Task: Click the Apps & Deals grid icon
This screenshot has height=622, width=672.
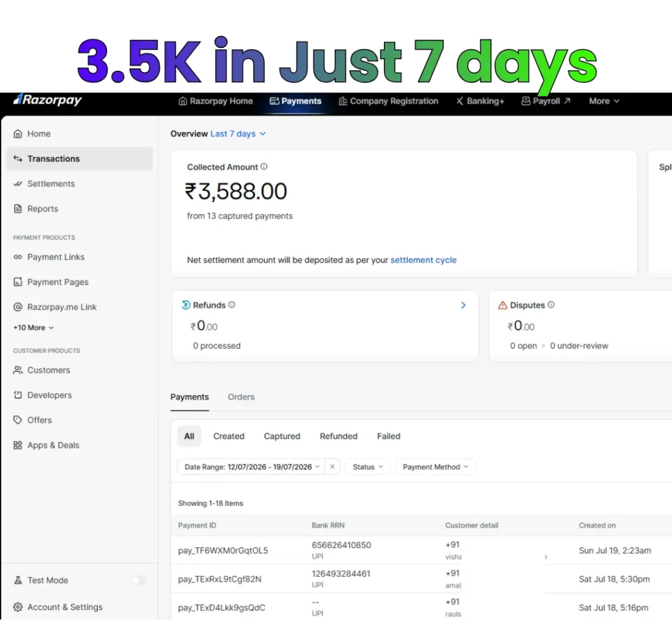Action: (x=18, y=445)
